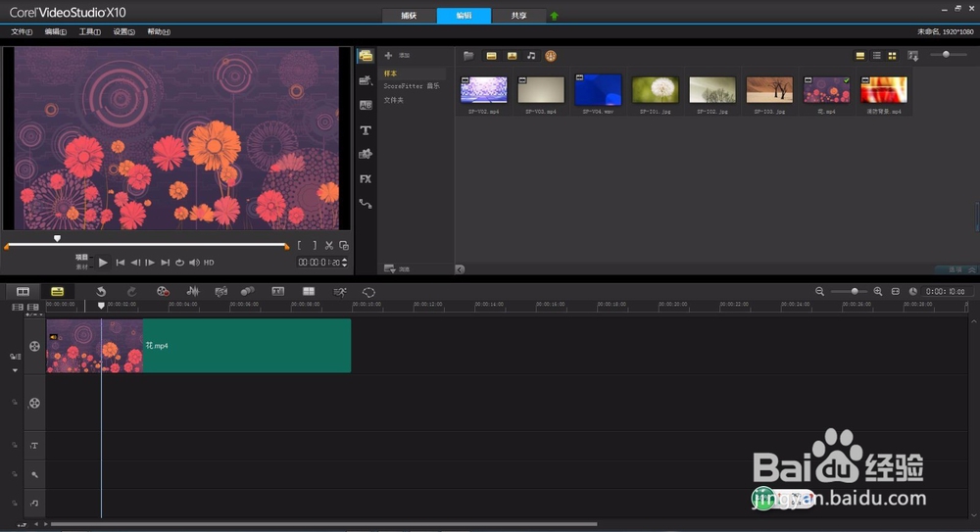This screenshot has width=980, height=532.
Task: Click zoom out magnifier on timeline
Action: click(819, 291)
